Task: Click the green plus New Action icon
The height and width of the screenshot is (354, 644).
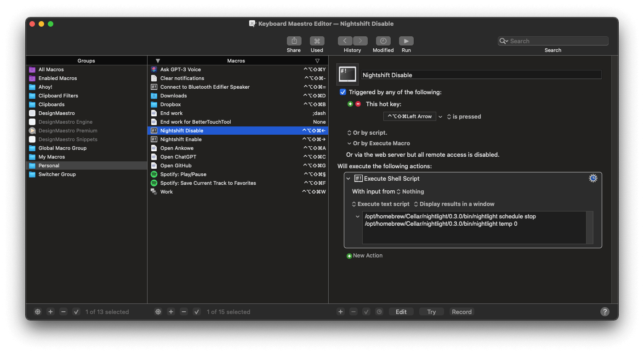Action: pos(349,256)
